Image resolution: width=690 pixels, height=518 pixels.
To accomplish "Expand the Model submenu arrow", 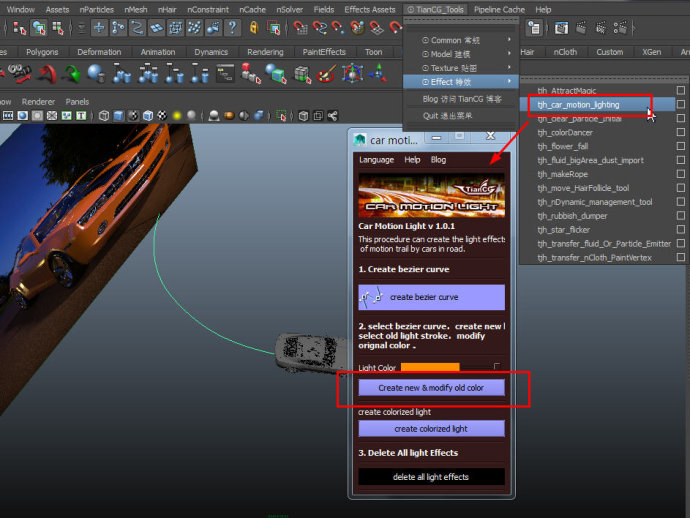I will coord(509,54).
